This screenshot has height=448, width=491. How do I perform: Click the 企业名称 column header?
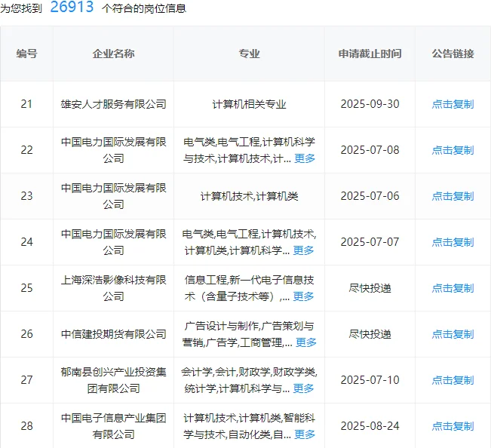coord(113,54)
